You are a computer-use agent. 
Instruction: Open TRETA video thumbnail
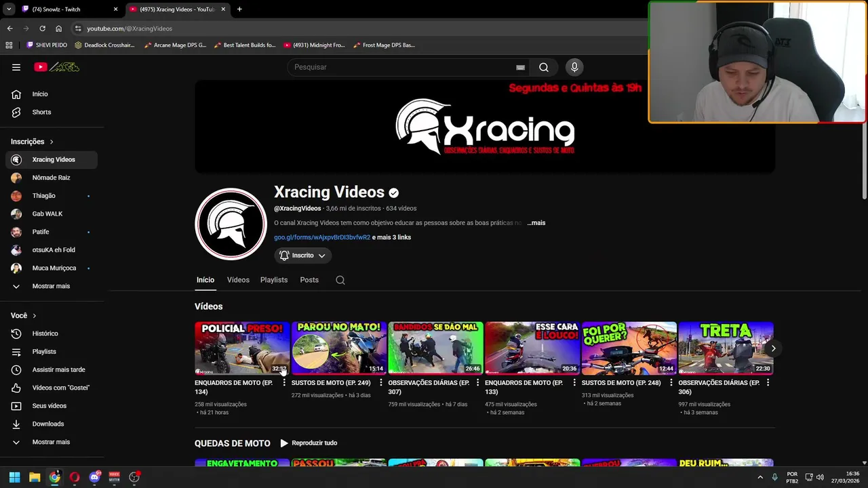(726, 348)
